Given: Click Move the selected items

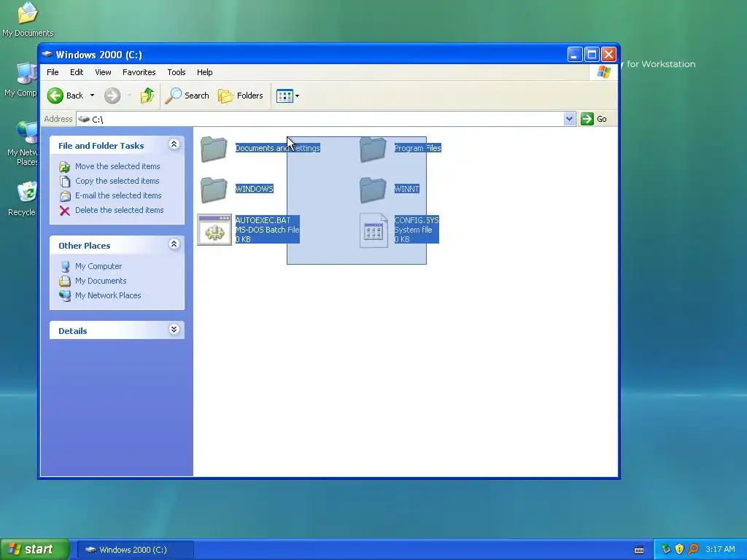Looking at the screenshot, I should pos(117,166).
